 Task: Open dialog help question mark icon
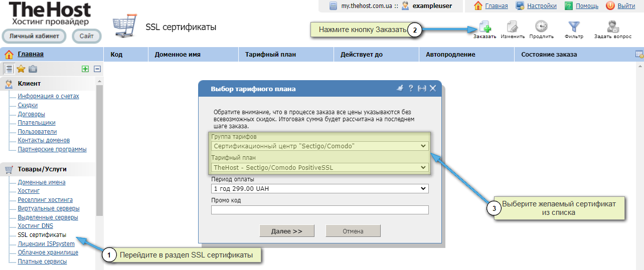coord(411,88)
